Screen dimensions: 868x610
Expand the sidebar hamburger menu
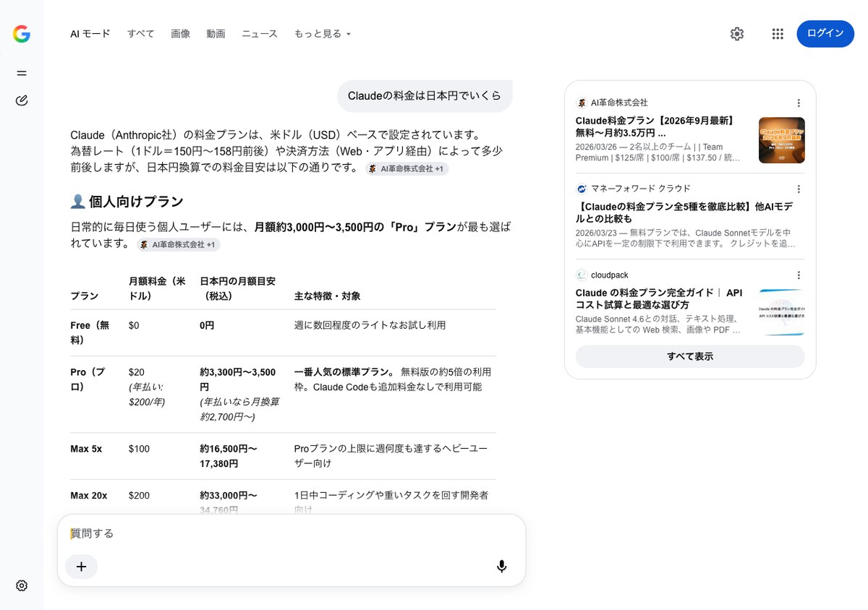click(x=22, y=73)
